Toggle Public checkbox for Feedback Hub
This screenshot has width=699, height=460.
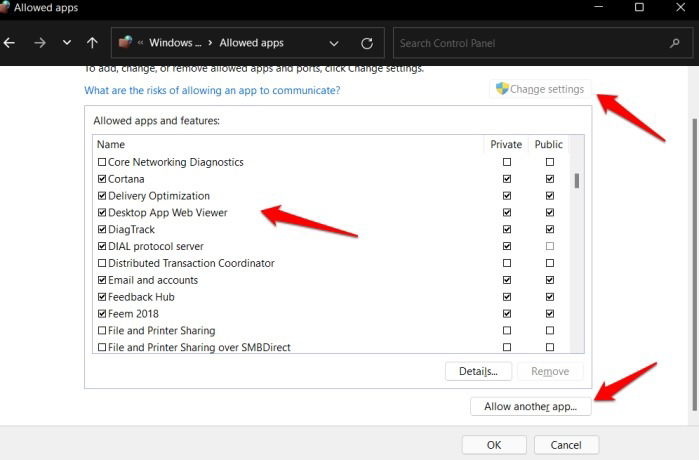tap(550, 297)
